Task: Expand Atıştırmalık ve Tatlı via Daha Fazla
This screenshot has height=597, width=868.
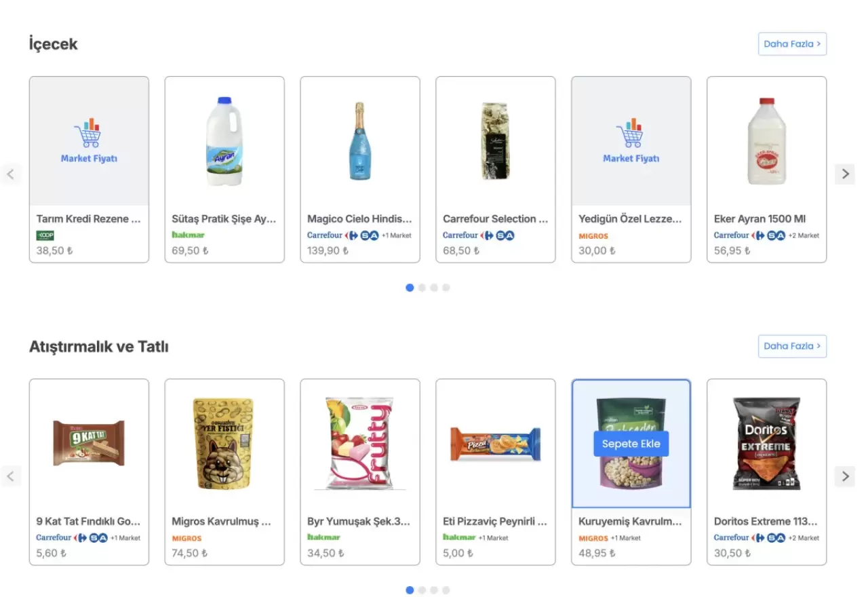Action: pos(792,346)
